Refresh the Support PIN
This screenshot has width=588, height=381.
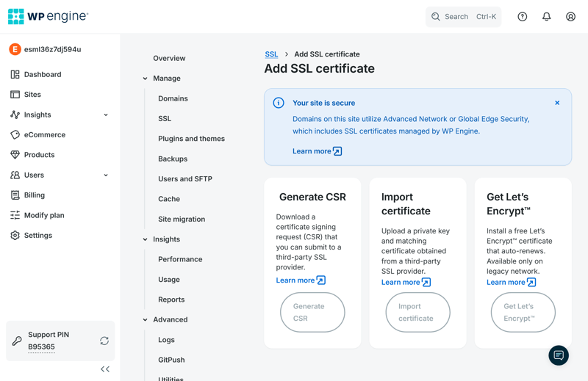click(x=104, y=341)
